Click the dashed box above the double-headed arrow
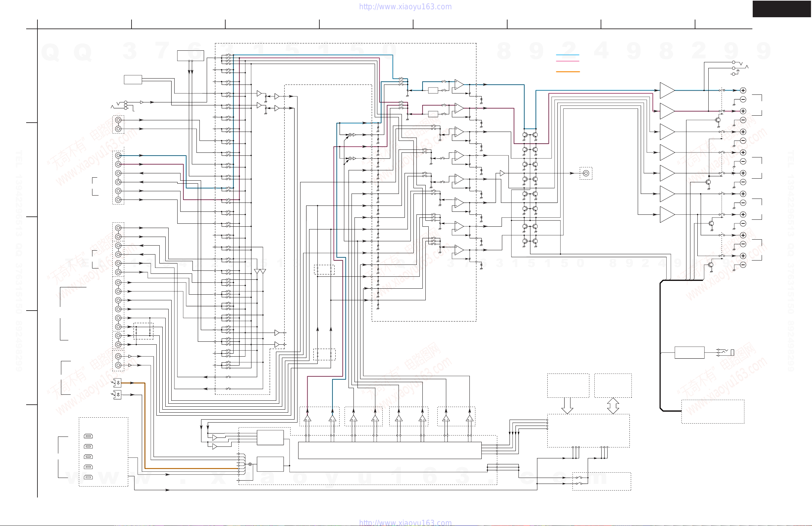 pos(613,385)
